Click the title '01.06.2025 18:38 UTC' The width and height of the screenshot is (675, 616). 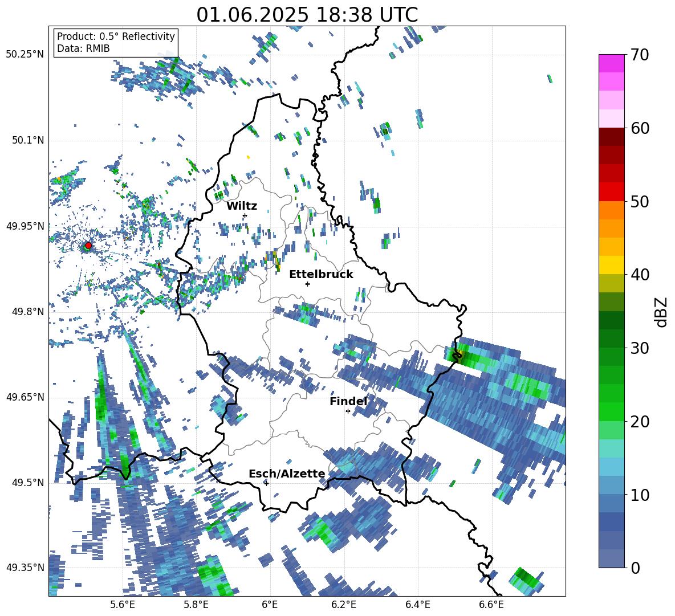pyautogui.click(x=307, y=15)
